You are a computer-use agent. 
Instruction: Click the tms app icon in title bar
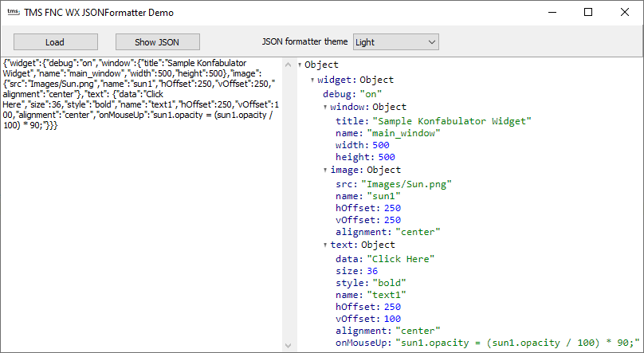tap(14, 12)
